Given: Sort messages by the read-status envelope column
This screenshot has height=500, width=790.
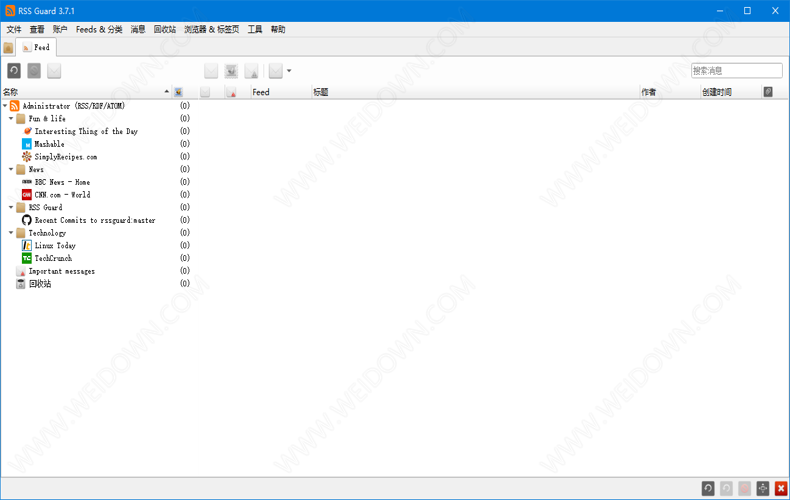Looking at the screenshot, I should [205, 92].
